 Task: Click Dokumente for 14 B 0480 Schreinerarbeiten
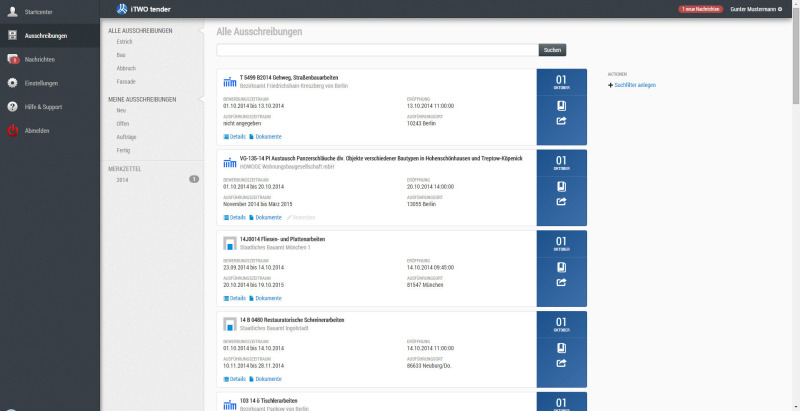pyautogui.click(x=265, y=379)
